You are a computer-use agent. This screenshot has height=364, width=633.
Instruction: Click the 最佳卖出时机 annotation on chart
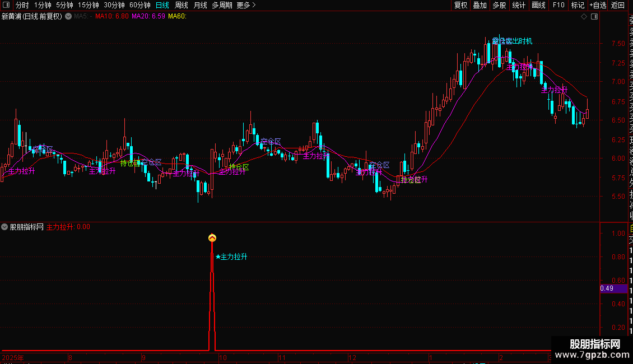point(512,41)
